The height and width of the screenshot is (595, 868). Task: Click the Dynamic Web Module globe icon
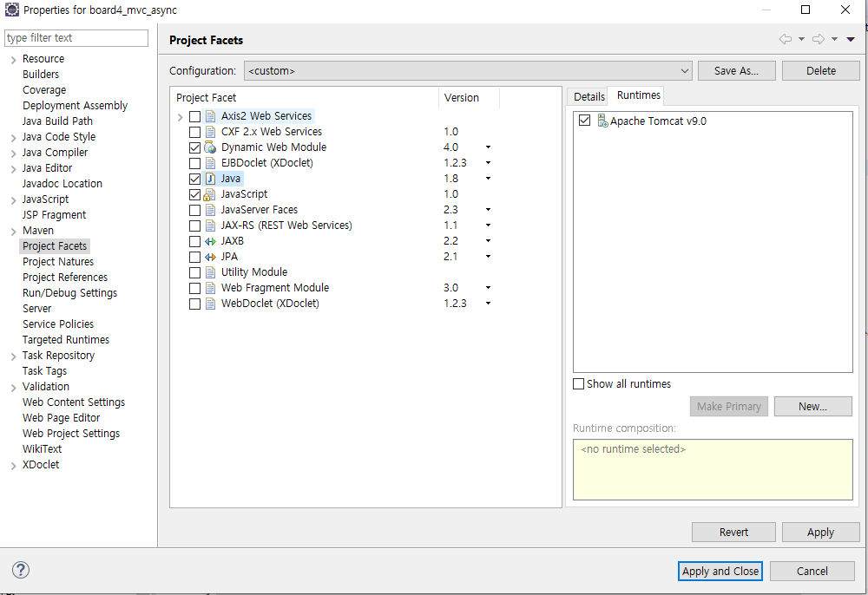click(210, 147)
